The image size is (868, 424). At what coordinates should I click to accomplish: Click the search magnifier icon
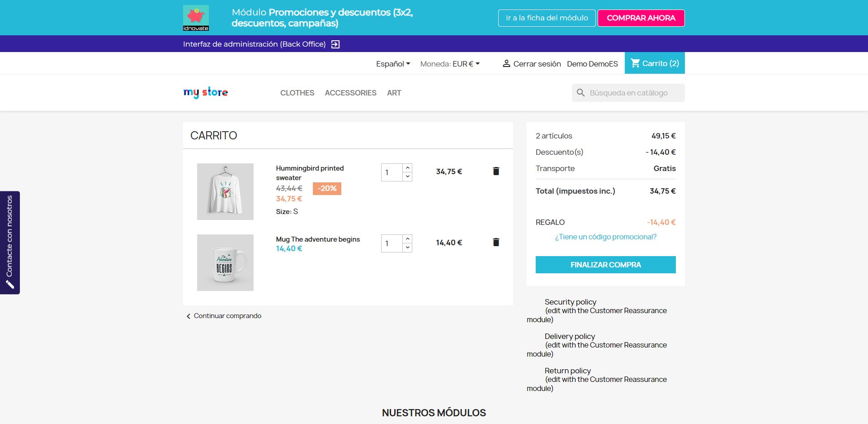point(581,93)
